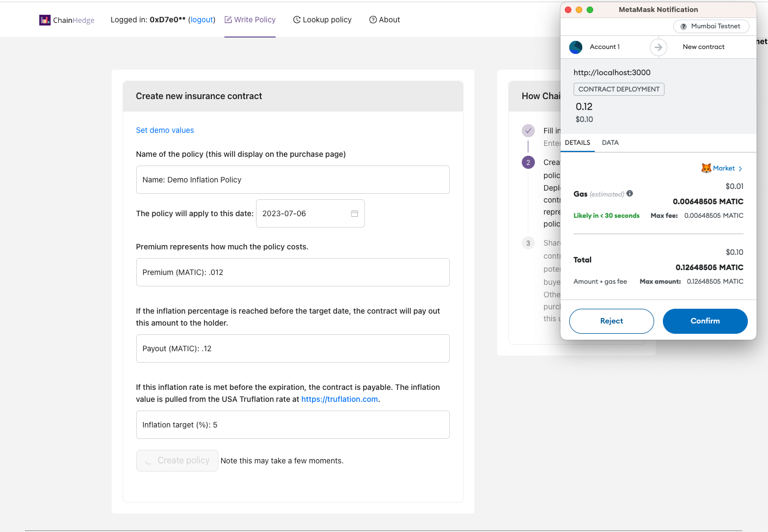Click the step 2 circle indicator

(528, 162)
